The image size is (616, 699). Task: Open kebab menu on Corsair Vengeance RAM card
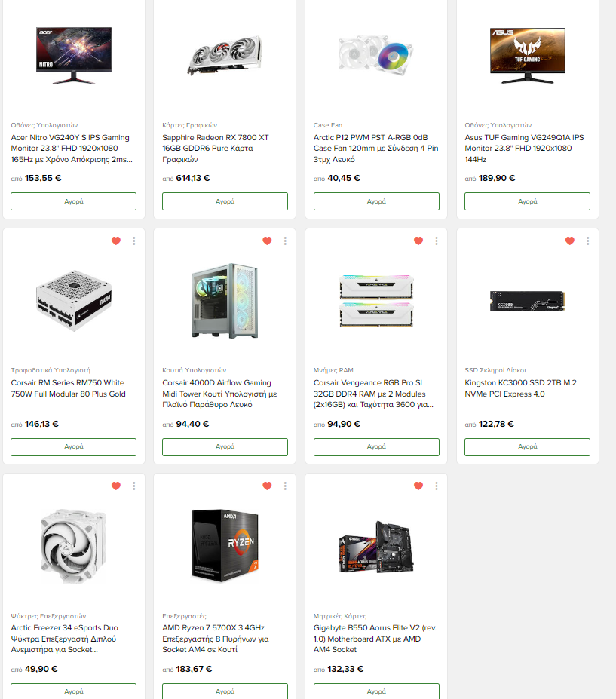(436, 241)
